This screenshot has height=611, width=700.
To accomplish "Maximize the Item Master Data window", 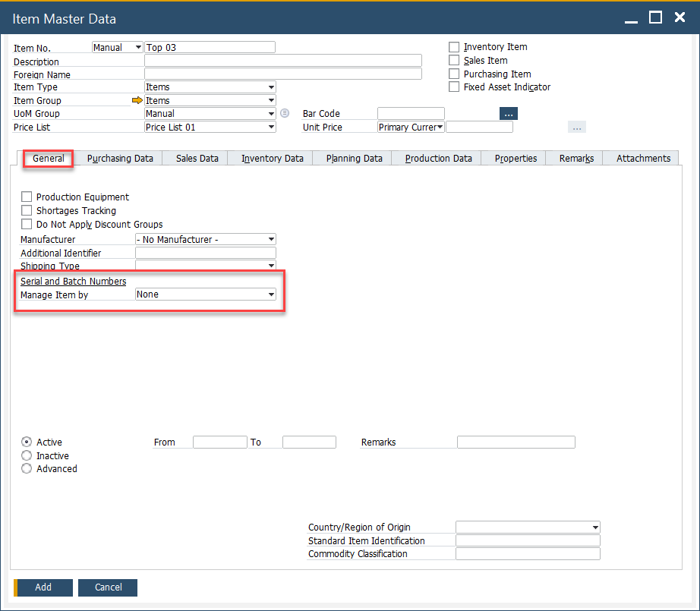I will pyautogui.click(x=655, y=17).
